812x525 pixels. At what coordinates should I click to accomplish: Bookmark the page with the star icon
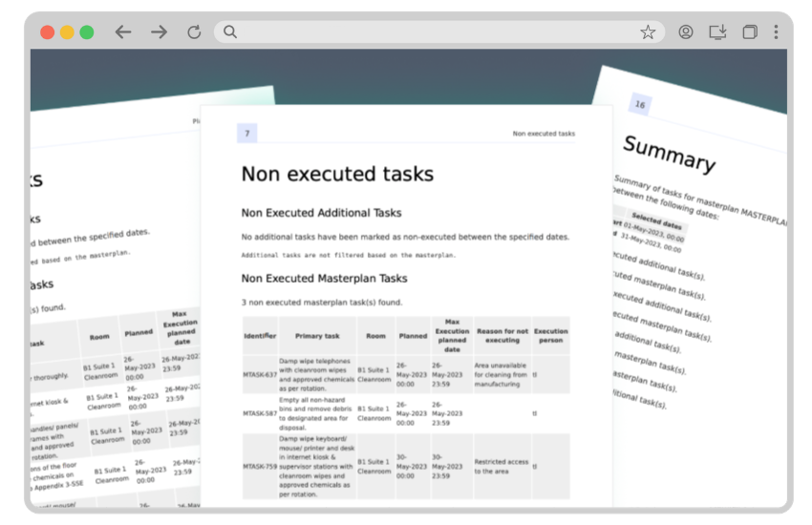click(648, 31)
